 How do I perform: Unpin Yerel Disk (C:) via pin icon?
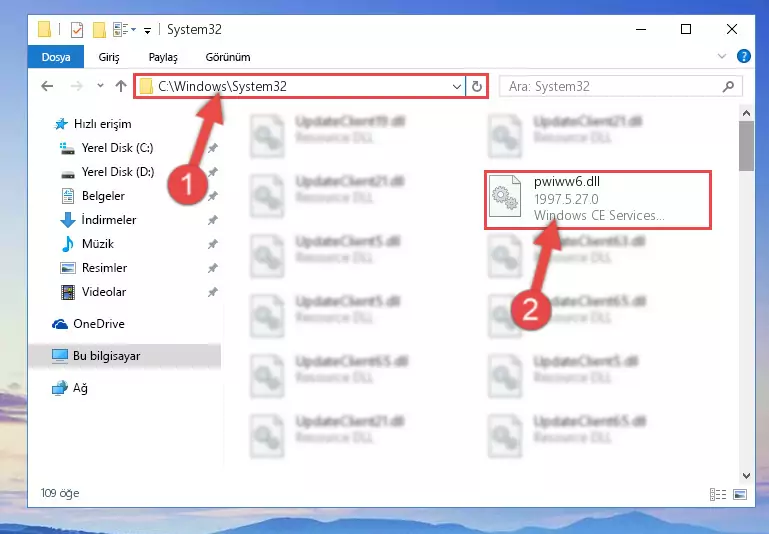point(212,148)
